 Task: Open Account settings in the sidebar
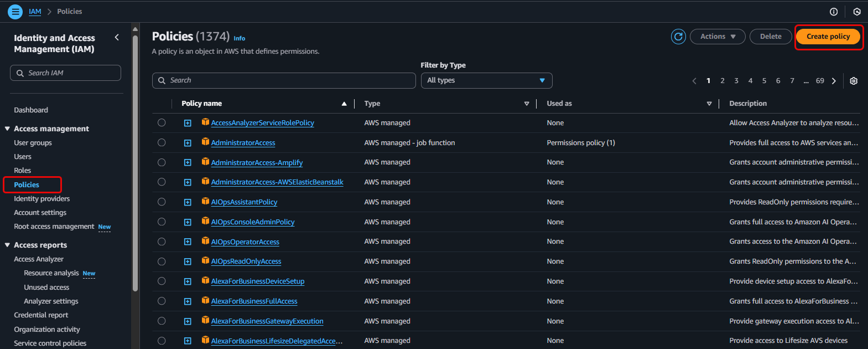click(x=40, y=213)
